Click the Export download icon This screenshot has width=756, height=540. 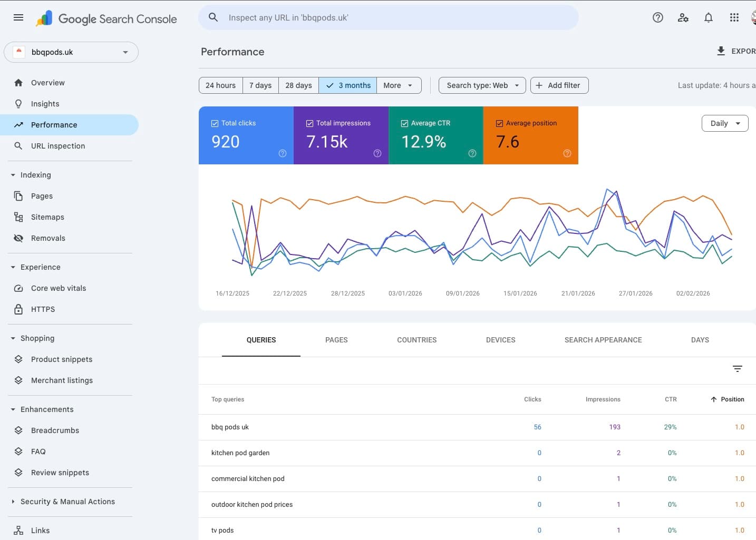coord(721,51)
